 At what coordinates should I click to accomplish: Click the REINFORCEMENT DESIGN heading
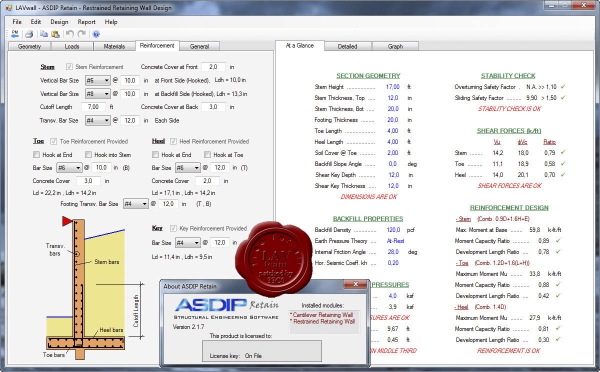509,208
